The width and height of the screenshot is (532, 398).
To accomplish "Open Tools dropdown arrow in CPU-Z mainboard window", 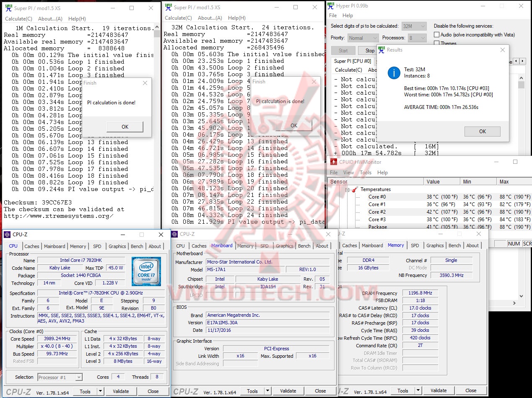I will click(267, 391).
